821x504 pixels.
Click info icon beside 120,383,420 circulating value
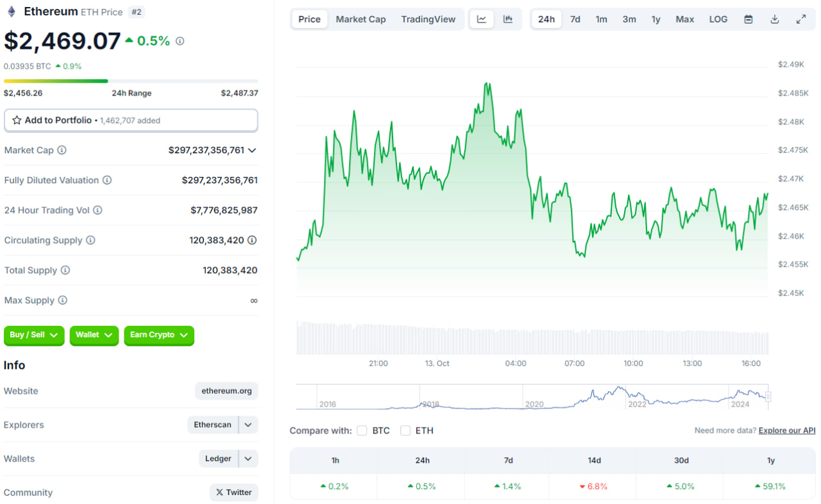click(252, 240)
